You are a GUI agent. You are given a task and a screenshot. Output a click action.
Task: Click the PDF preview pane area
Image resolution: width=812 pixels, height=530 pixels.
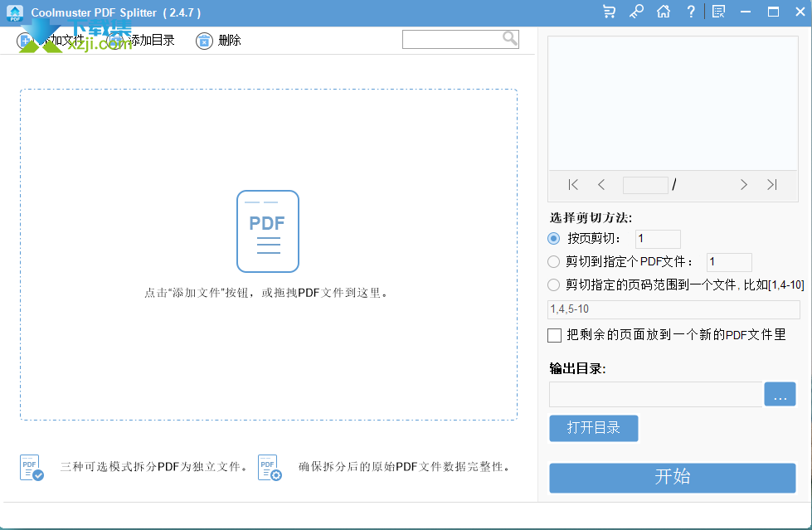673,103
